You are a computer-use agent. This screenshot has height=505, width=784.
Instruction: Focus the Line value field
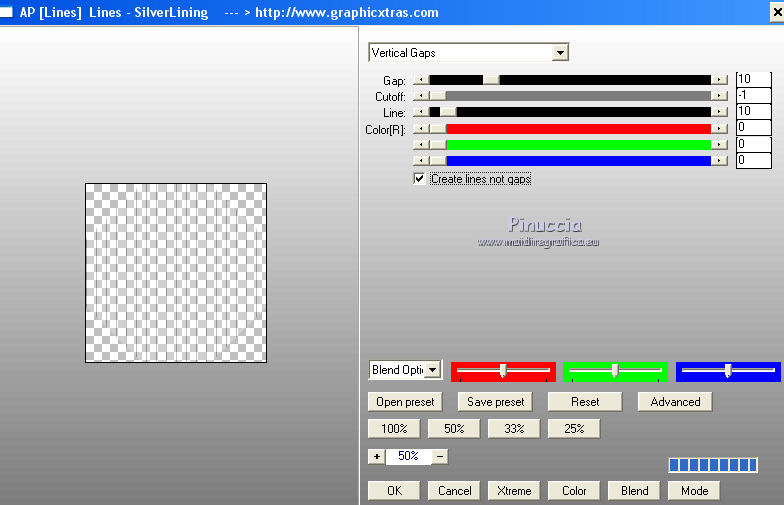coord(754,111)
